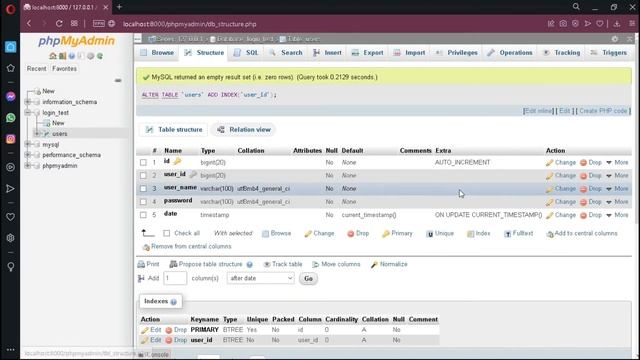640x360 pixels.
Task: Click With selected Index icon
Action: pos(470,234)
